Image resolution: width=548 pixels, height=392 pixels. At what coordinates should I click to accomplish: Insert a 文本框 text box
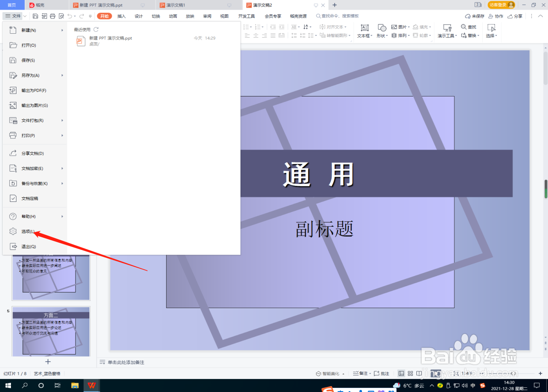point(365,31)
